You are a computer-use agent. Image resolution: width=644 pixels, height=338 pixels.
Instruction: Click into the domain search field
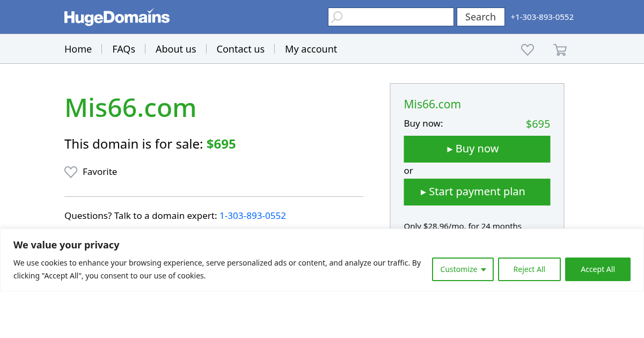click(x=397, y=17)
